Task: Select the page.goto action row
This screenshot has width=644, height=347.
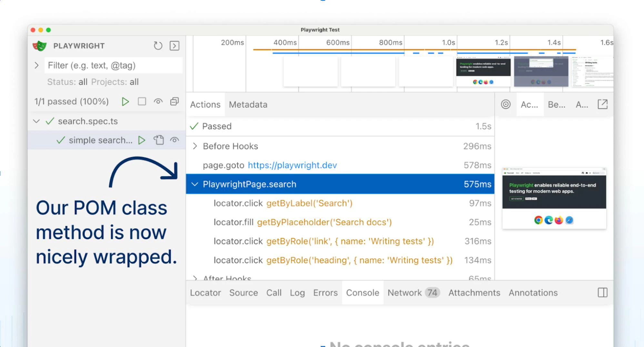Action: click(x=340, y=165)
